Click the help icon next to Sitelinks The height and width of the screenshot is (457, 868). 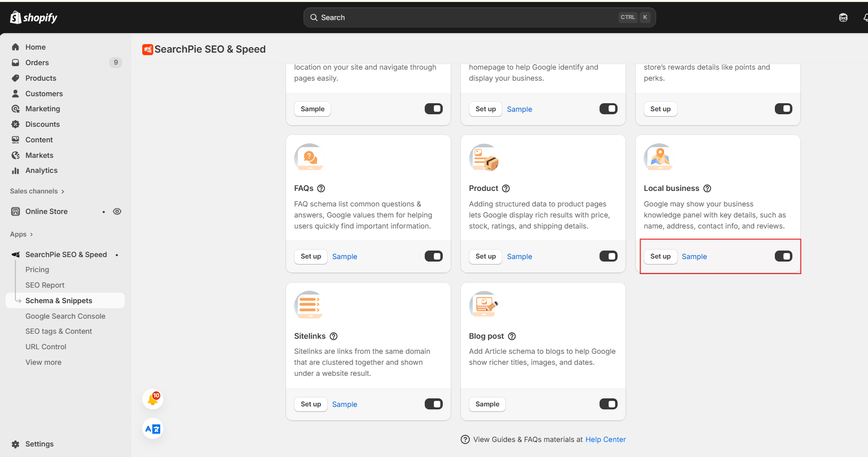click(x=334, y=336)
